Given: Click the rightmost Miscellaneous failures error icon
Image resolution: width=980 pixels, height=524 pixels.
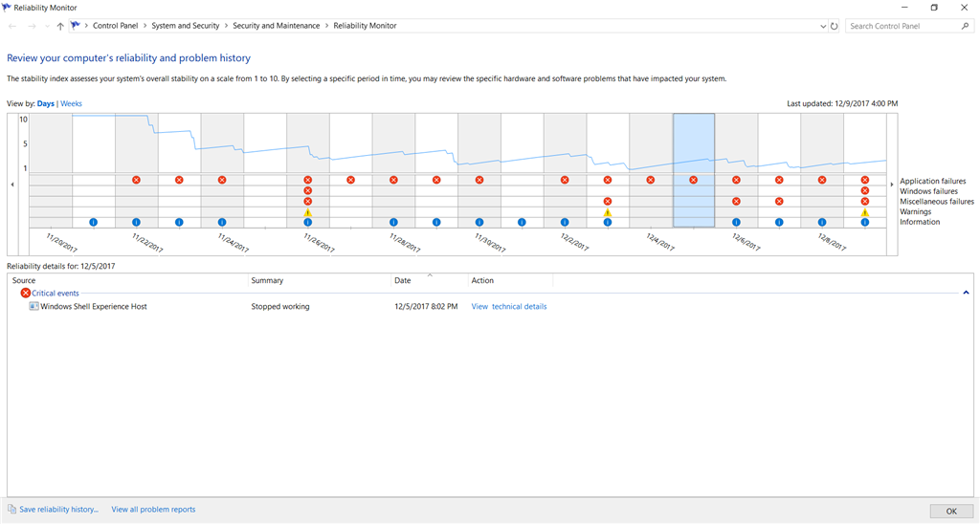Looking at the screenshot, I should click(865, 201).
